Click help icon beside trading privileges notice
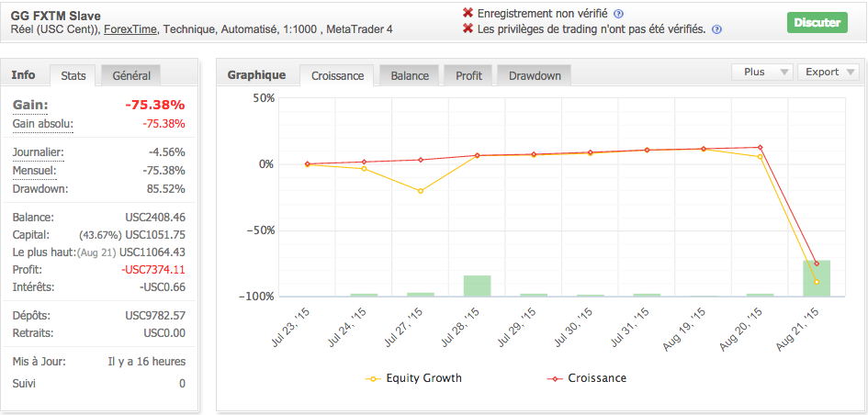 click(x=716, y=29)
